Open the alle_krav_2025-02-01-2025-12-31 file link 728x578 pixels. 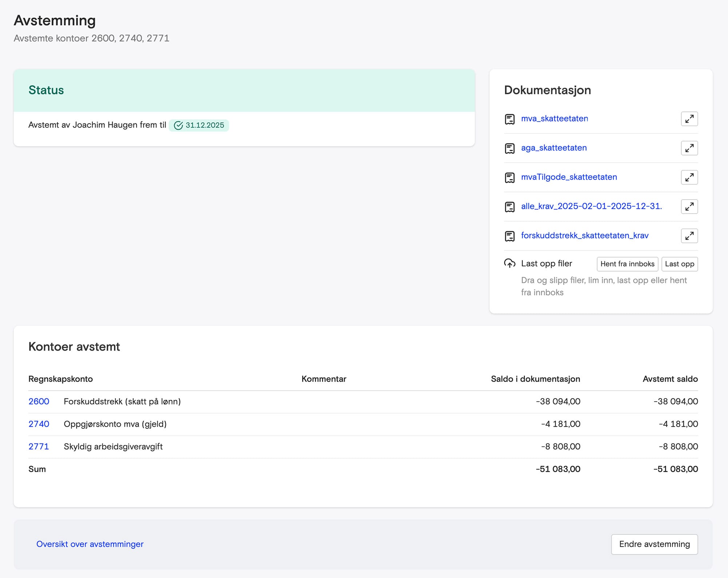click(x=591, y=206)
